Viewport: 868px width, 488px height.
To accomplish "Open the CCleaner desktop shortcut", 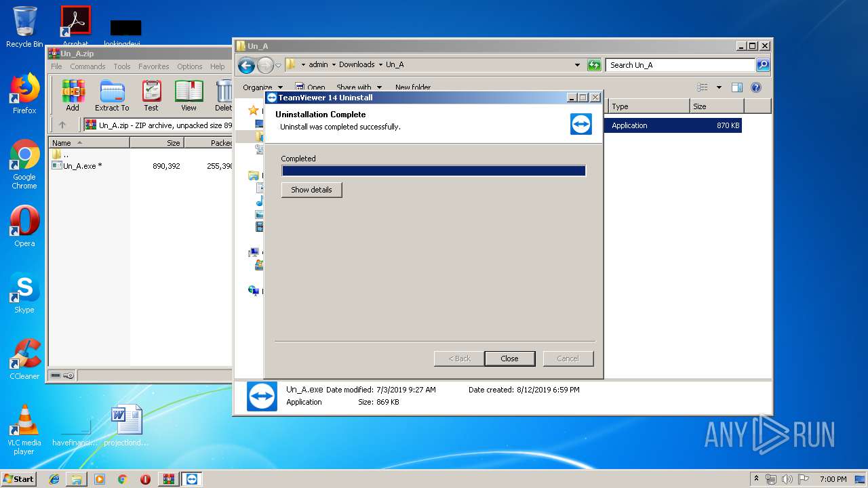I will (24, 359).
